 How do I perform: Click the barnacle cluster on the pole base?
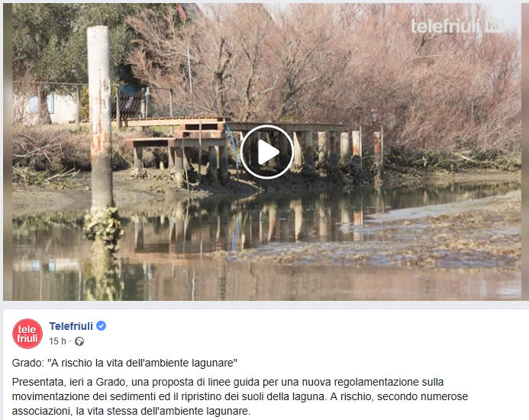pos(102,225)
